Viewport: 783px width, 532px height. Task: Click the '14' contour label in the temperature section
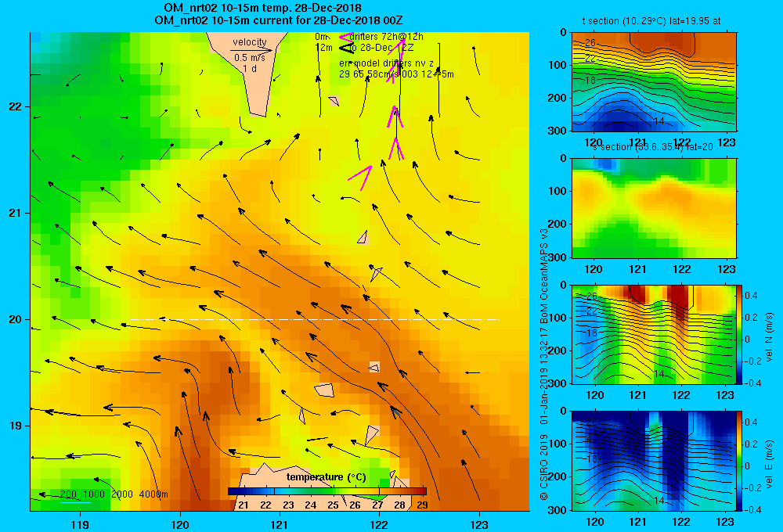tap(659, 121)
